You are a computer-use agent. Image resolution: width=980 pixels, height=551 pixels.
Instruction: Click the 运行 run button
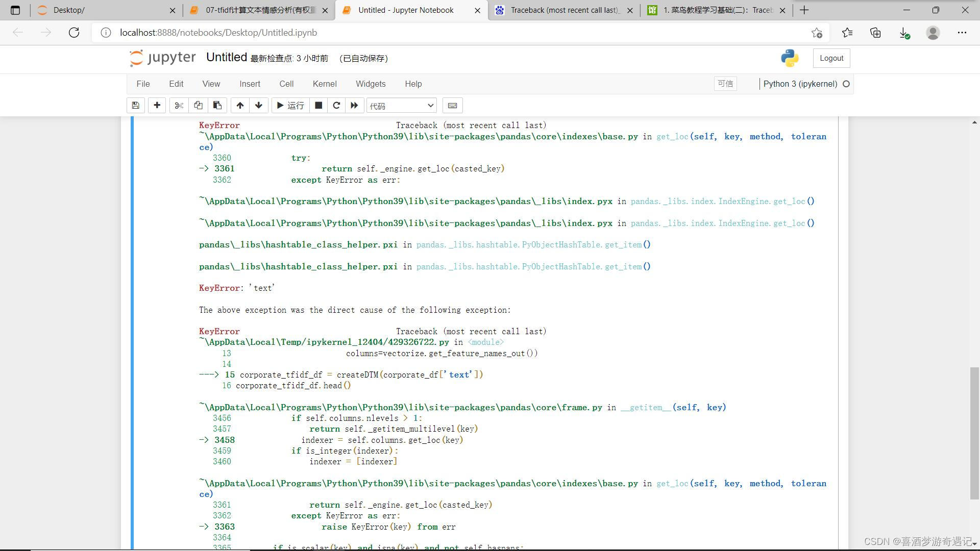coord(290,106)
